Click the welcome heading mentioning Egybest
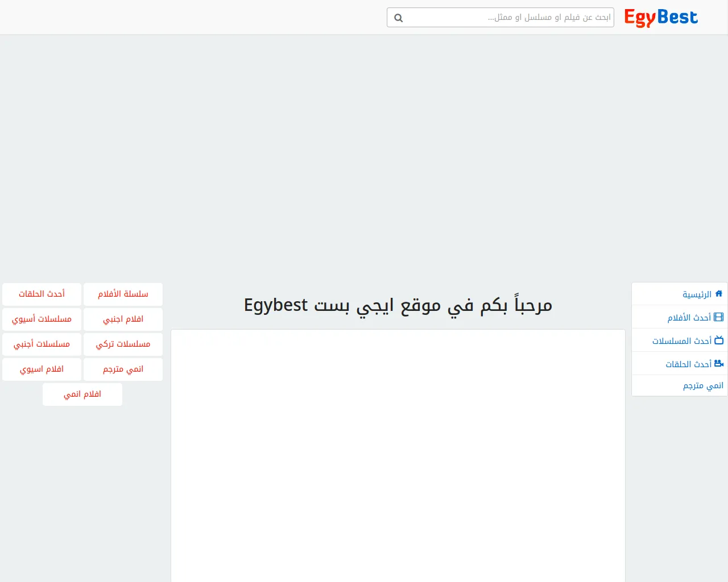Viewport: 728px width, 582px height. tap(398, 305)
